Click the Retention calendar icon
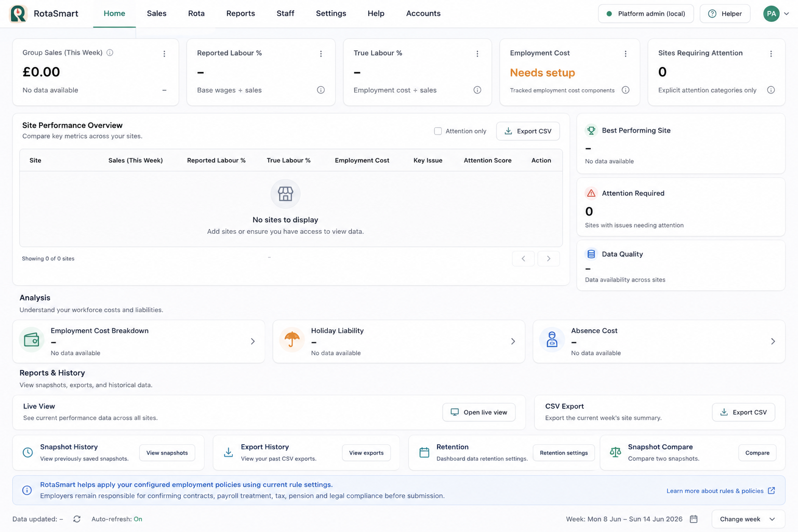Image resolution: width=798 pixels, height=532 pixels. pos(424,453)
